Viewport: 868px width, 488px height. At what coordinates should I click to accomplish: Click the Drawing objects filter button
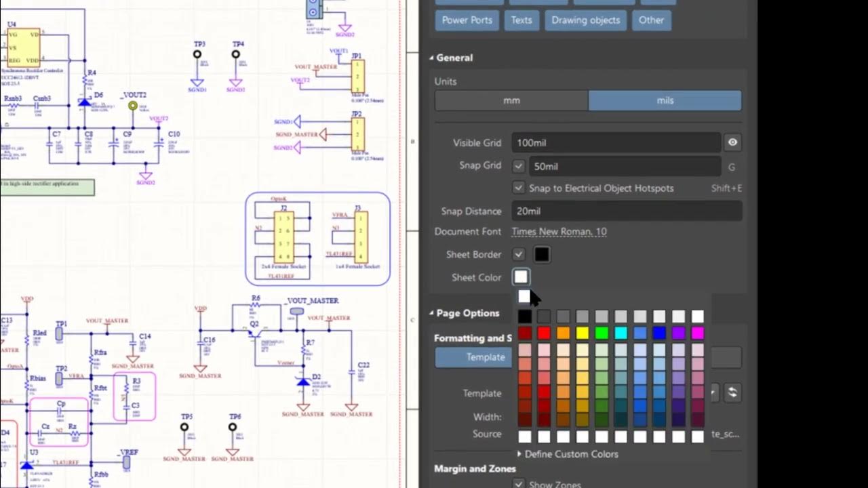pos(586,20)
